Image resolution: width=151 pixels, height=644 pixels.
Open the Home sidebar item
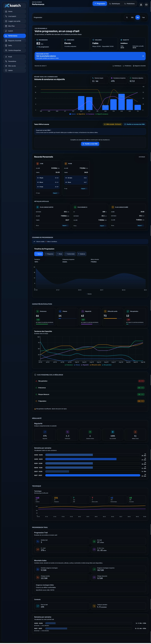(x=15, y=11)
